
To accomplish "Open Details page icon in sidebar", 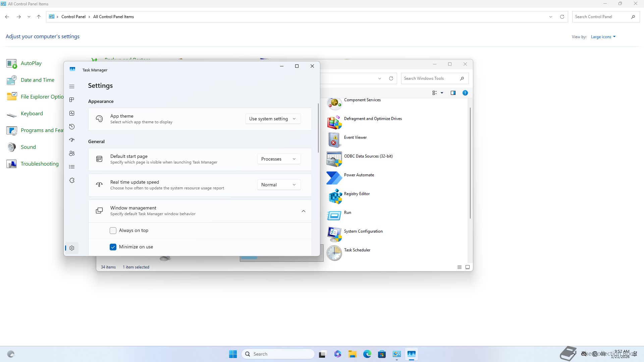I will (x=72, y=167).
